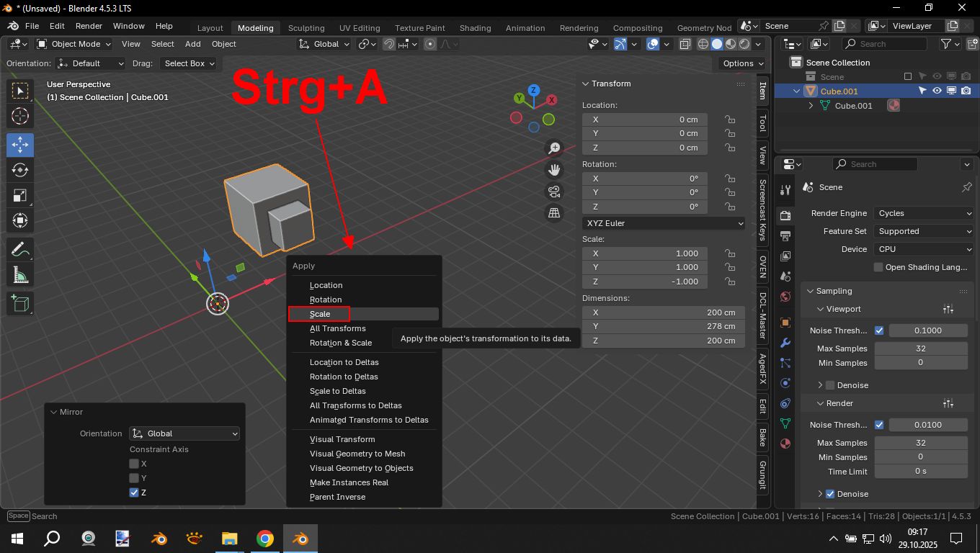Select the Annotate tool in left toolbar
This screenshot has height=553, width=980.
(x=20, y=250)
